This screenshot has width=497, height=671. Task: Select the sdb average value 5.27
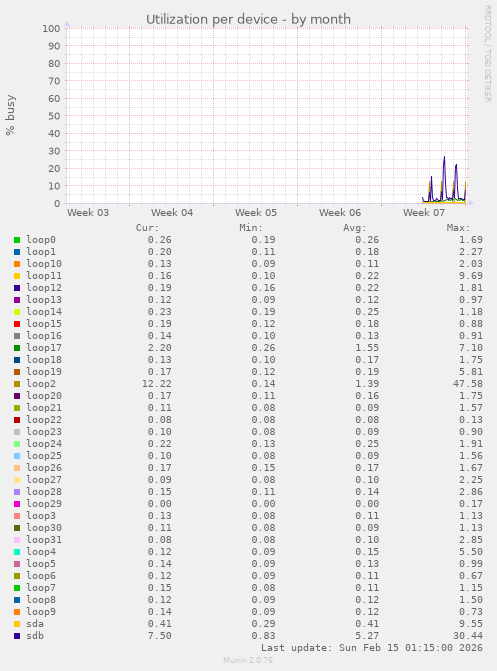tap(367, 636)
